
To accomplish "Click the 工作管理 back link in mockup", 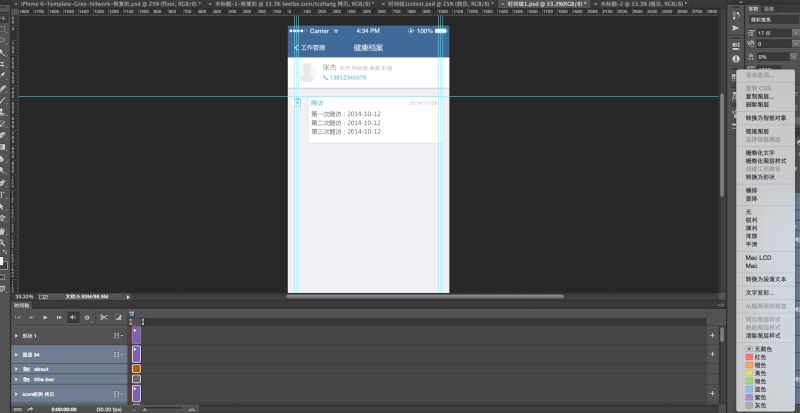I will click(x=310, y=47).
